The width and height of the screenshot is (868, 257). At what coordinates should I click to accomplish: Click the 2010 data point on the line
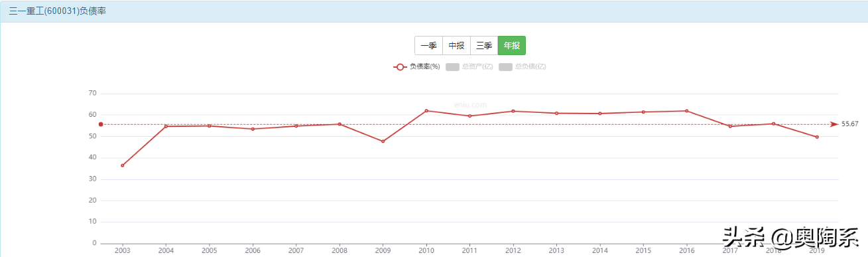point(426,110)
